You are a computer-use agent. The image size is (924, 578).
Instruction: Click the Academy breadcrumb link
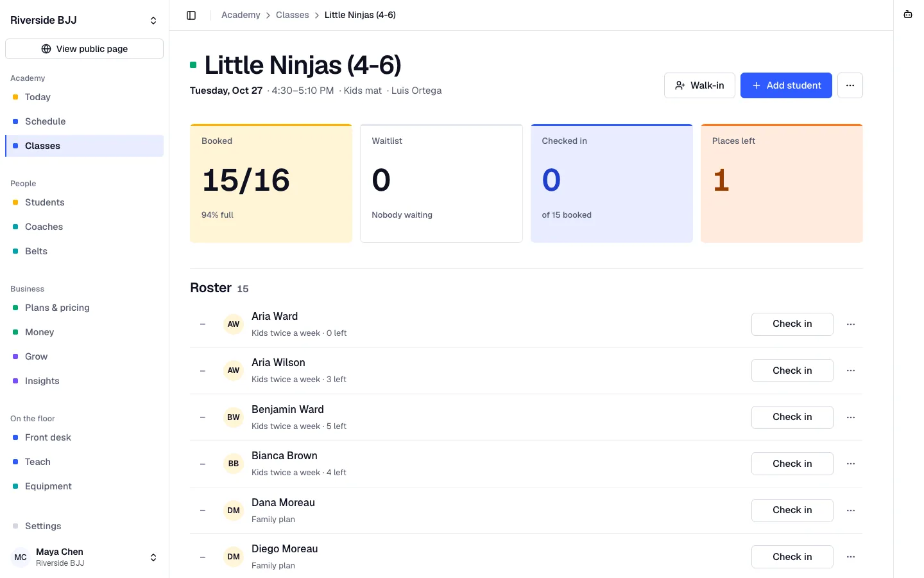(241, 15)
